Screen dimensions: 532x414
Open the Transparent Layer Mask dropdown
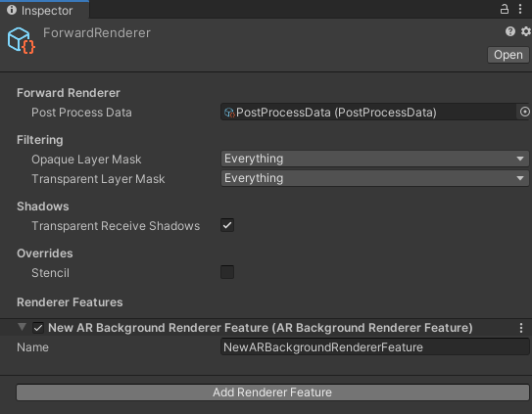(x=375, y=178)
